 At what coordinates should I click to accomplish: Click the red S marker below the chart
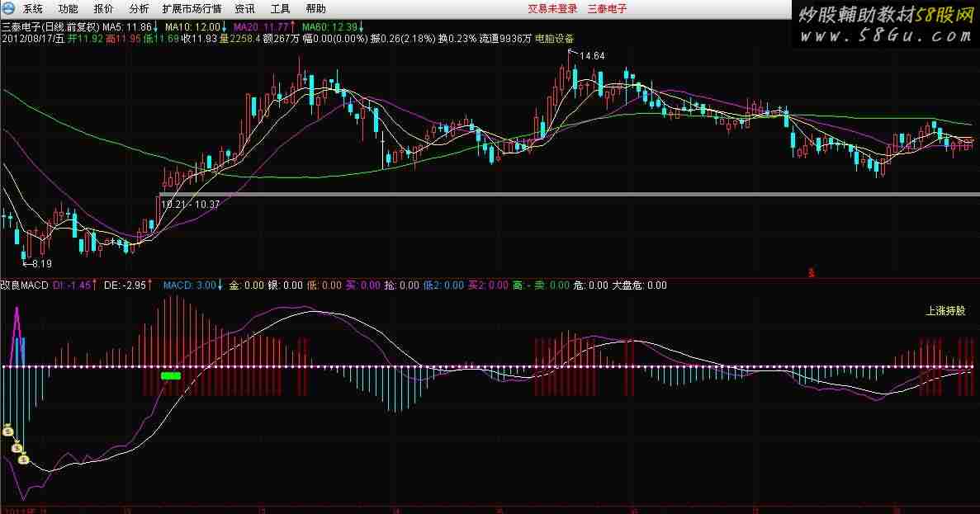tap(812, 271)
